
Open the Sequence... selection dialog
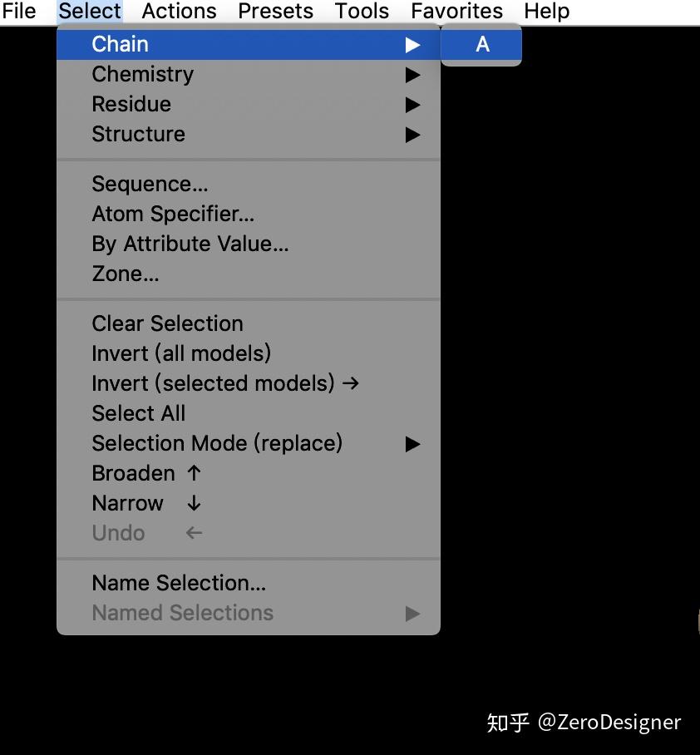(x=150, y=185)
